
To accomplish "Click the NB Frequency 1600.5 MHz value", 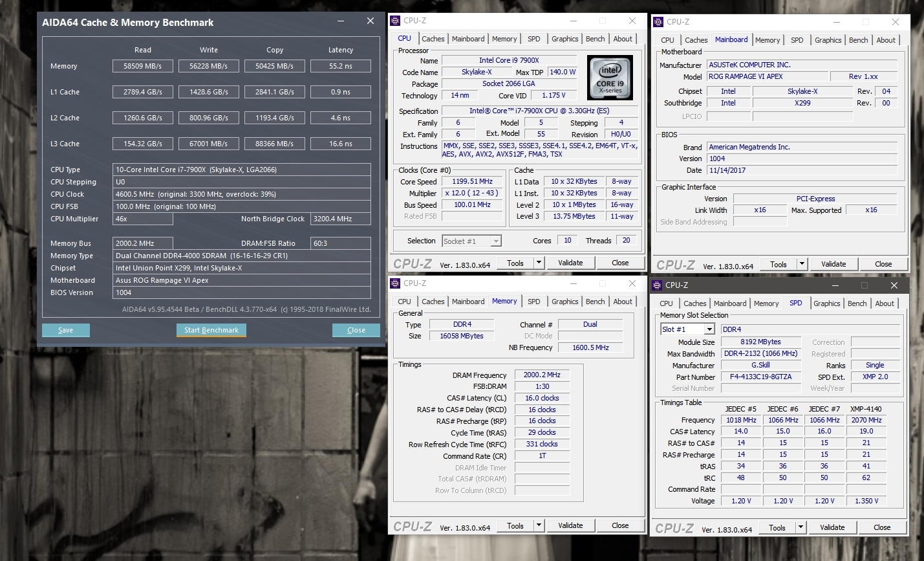I will pyautogui.click(x=590, y=347).
